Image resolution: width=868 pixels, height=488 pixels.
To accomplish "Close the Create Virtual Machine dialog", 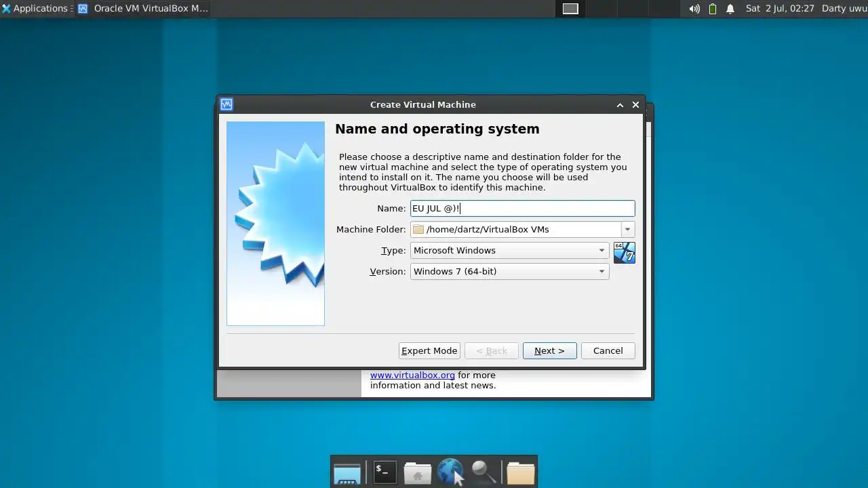I will [635, 104].
